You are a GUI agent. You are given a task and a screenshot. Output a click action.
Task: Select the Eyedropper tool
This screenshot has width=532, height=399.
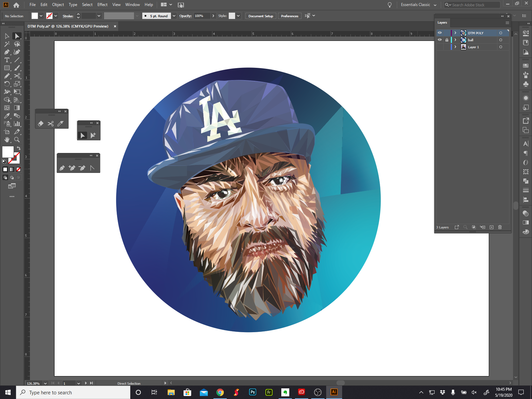[7, 116]
